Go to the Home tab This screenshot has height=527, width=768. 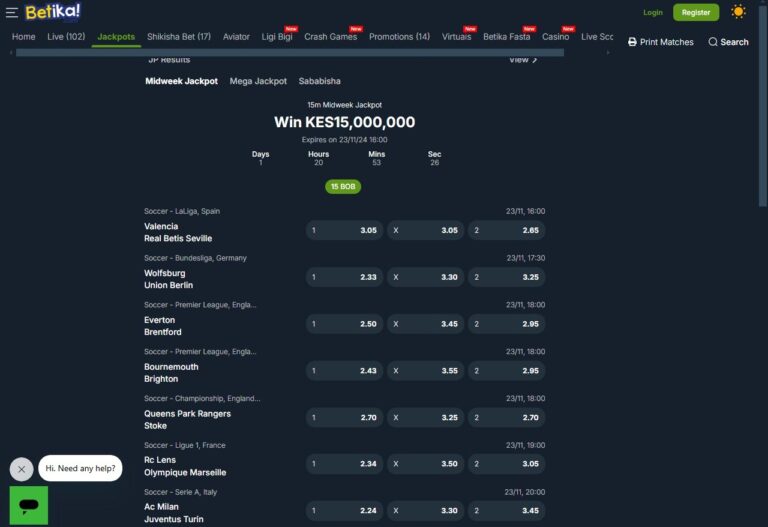point(24,37)
